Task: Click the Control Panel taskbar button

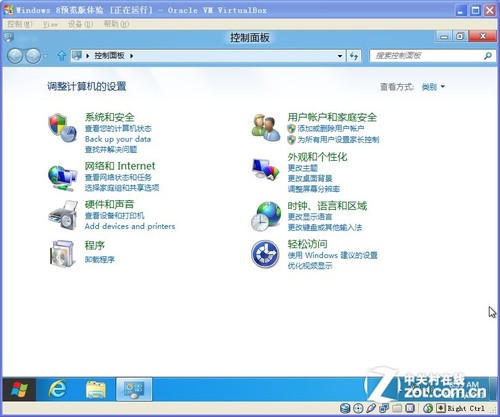Action: [x=134, y=389]
